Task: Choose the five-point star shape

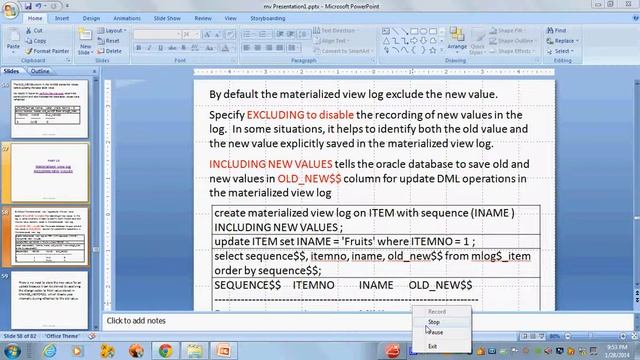Action: [x=433, y=51]
